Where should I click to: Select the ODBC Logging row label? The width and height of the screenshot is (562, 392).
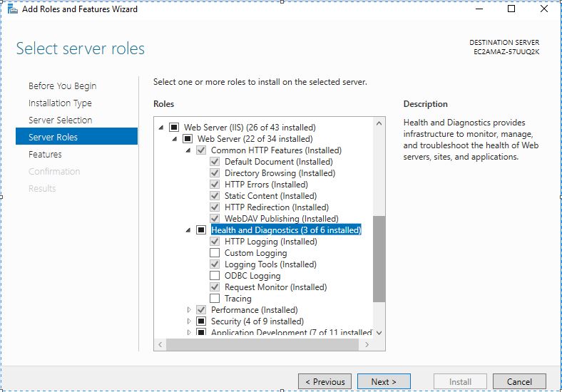252,276
